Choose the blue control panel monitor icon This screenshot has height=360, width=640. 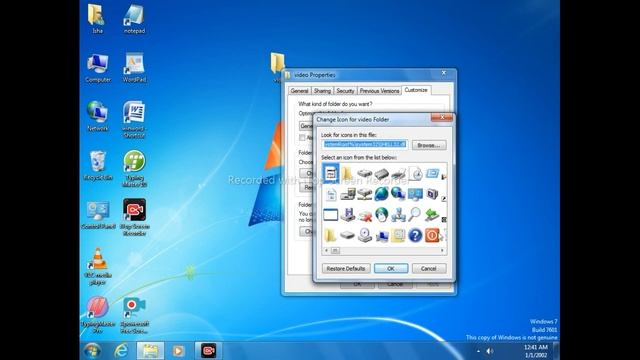tap(415, 194)
